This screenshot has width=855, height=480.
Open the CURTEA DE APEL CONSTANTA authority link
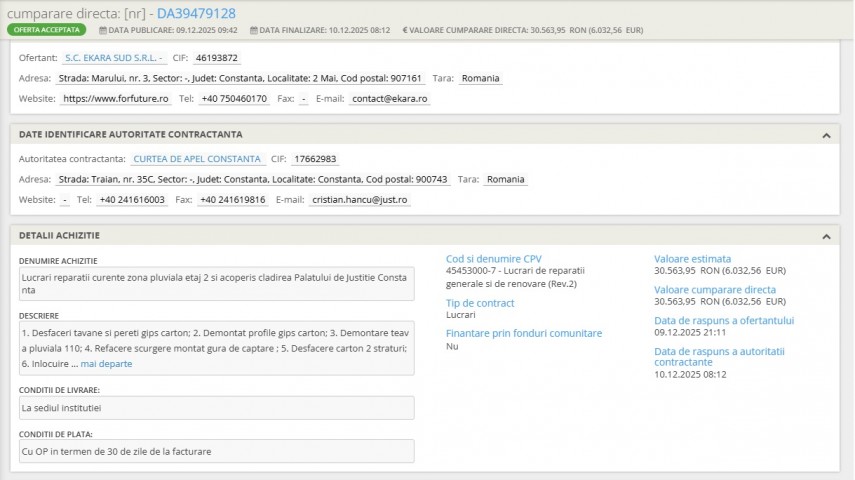pos(197,159)
